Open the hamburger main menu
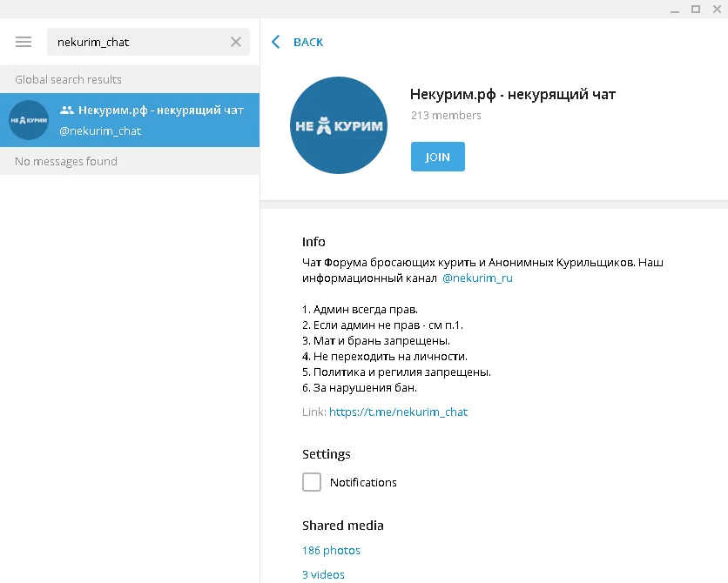 [x=24, y=42]
